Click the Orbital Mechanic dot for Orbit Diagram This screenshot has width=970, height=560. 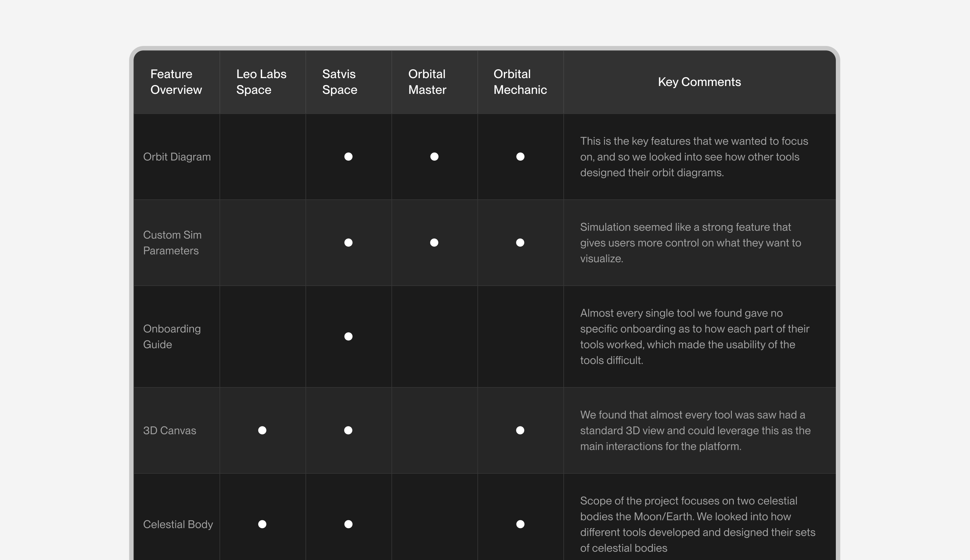520,157
